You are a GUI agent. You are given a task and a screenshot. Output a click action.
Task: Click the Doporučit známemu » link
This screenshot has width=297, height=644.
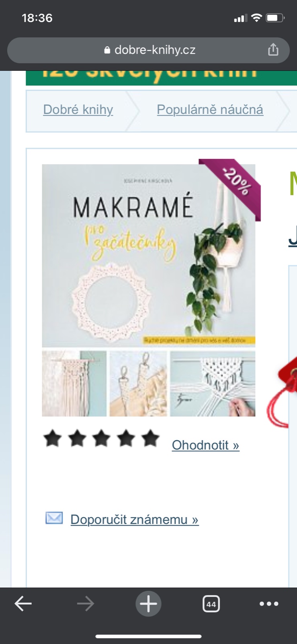click(134, 519)
